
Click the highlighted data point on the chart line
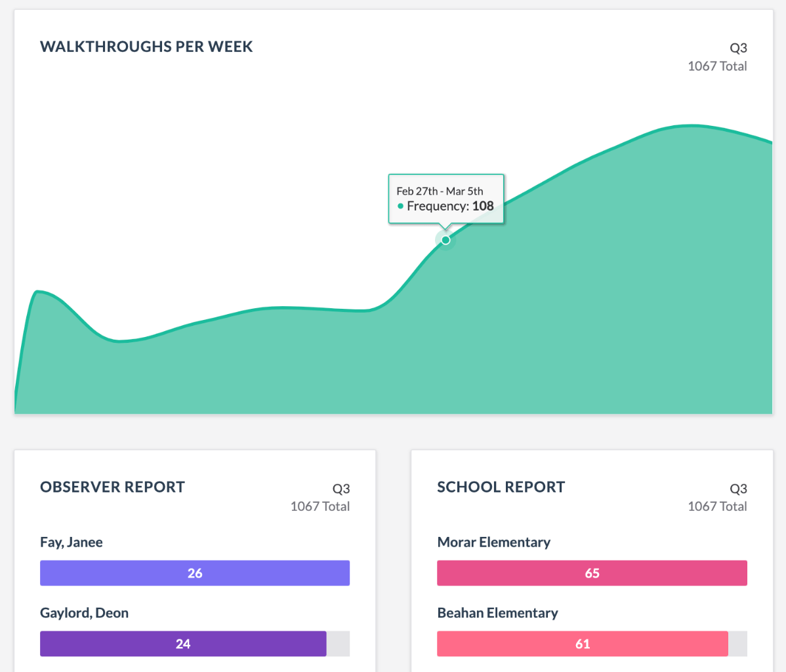pyautogui.click(x=445, y=240)
